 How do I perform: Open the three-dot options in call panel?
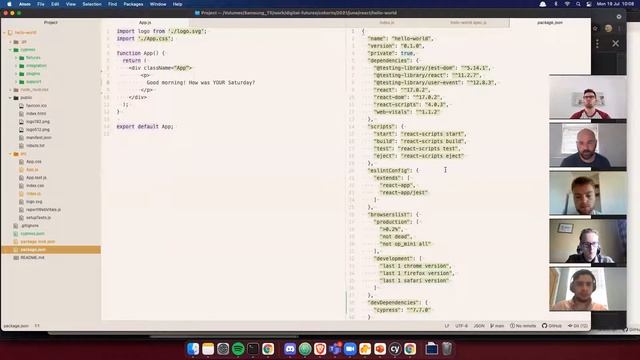coord(598,43)
